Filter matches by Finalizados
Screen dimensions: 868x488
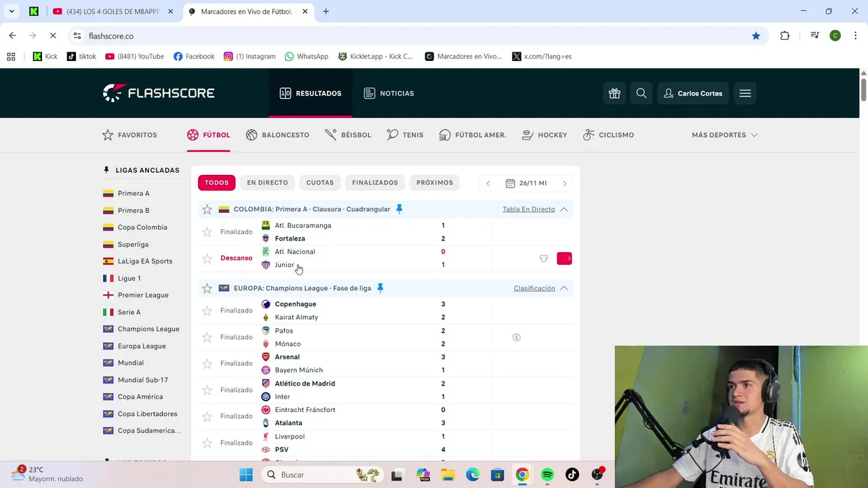click(375, 183)
